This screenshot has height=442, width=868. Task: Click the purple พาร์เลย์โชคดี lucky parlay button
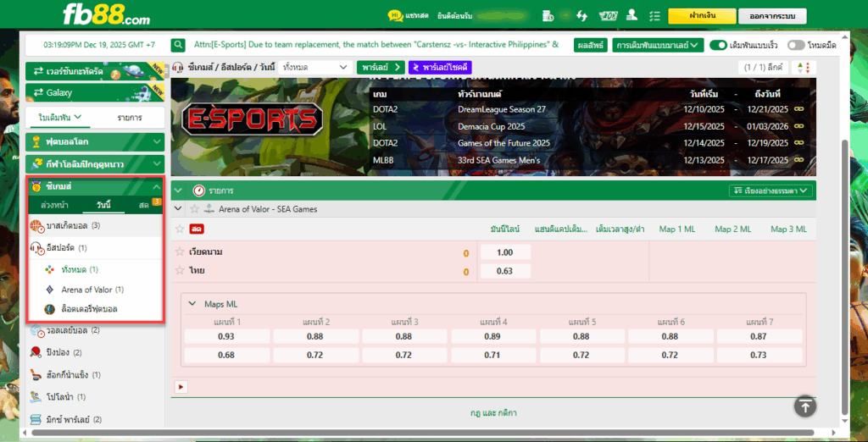pyautogui.click(x=440, y=68)
